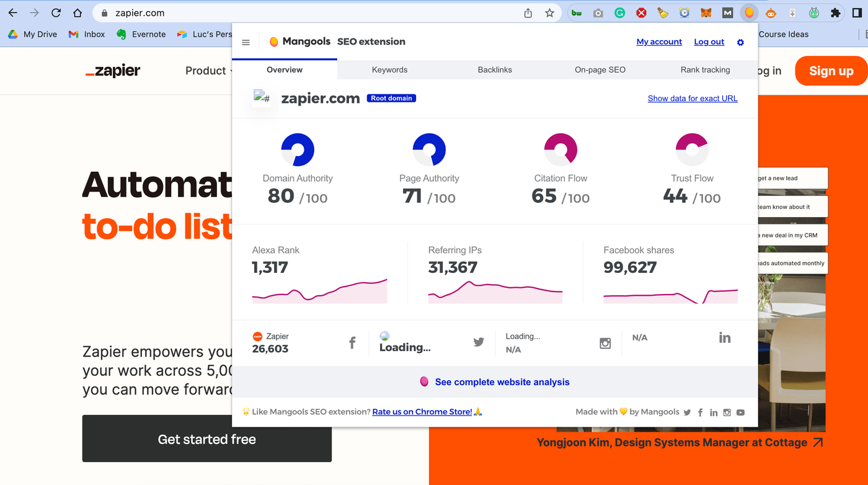Click the Log out link
Image resolution: width=868 pixels, height=485 pixels.
coord(709,42)
